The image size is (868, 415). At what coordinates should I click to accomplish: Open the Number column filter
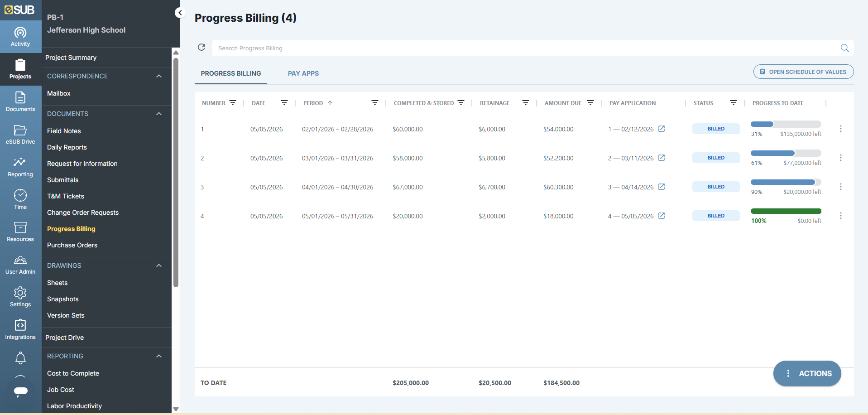click(233, 102)
